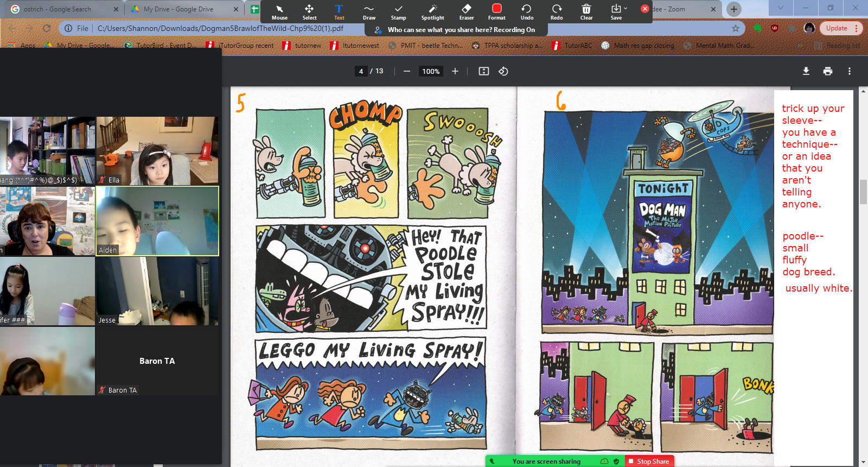Zoom out the PDF page
This screenshot has height=467, width=868.
(x=407, y=71)
